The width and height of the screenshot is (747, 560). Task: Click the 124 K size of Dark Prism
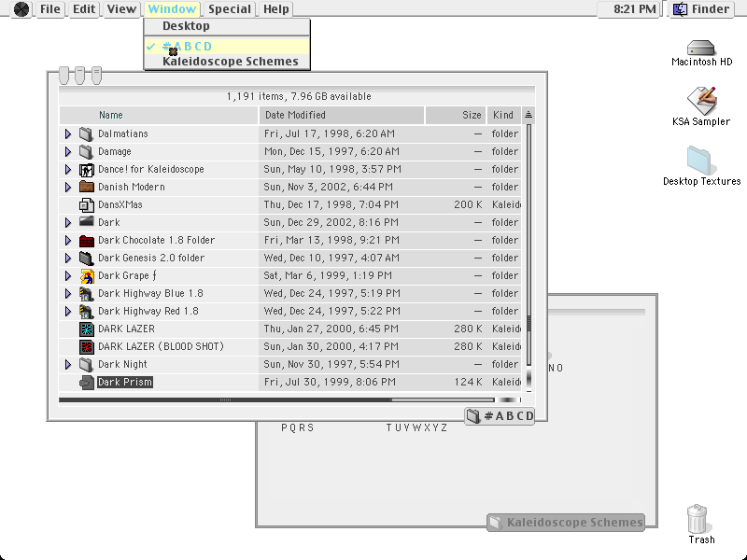[x=468, y=382]
